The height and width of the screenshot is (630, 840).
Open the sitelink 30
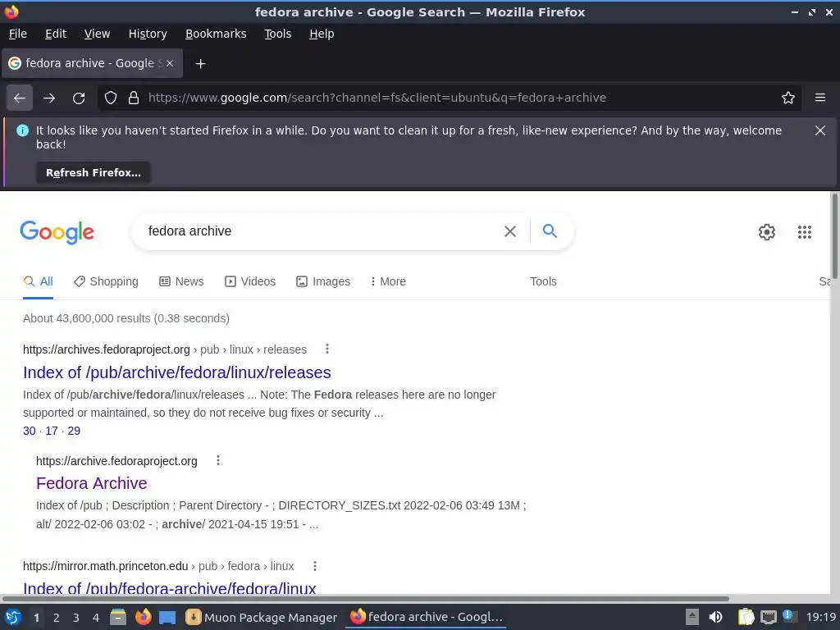[29, 431]
